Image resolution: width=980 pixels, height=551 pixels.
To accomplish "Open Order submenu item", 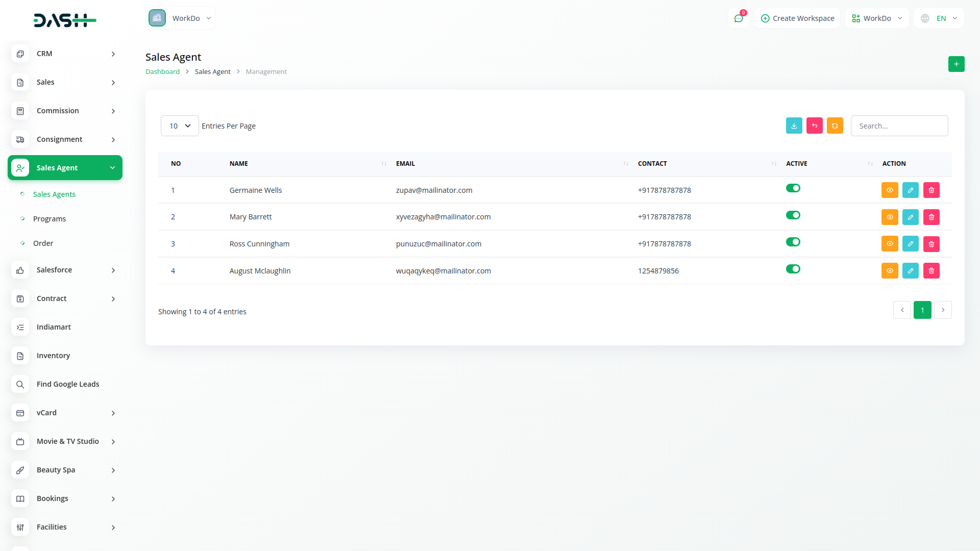I will tap(43, 243).
